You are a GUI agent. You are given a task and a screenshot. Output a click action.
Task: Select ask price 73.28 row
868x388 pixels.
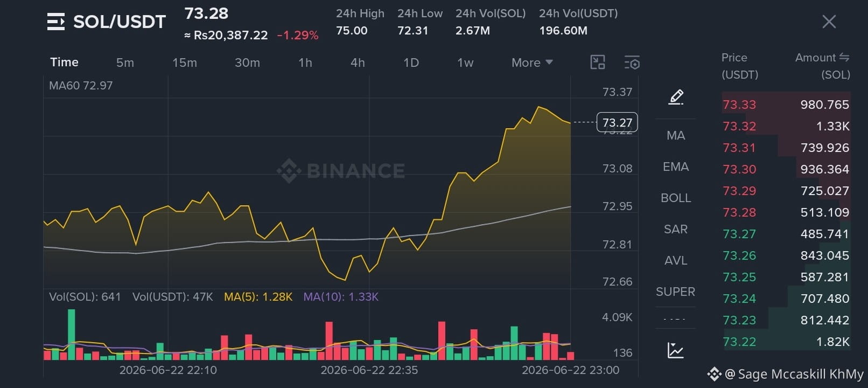coord(786,212)
